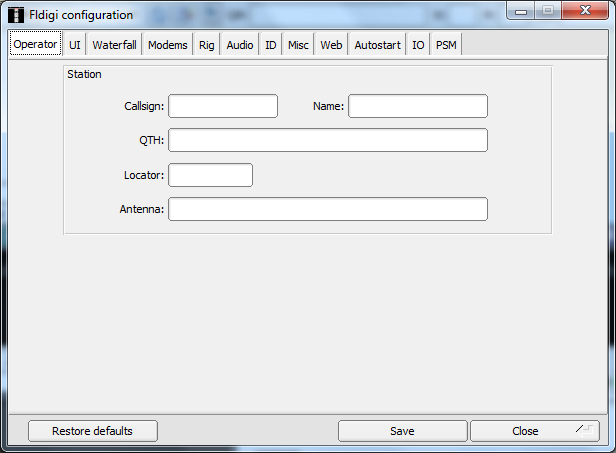Image resolution: width=616 pixels, height=453 pixels.
Task: Go to the Rig tab
Action: [x=207, y=45]
